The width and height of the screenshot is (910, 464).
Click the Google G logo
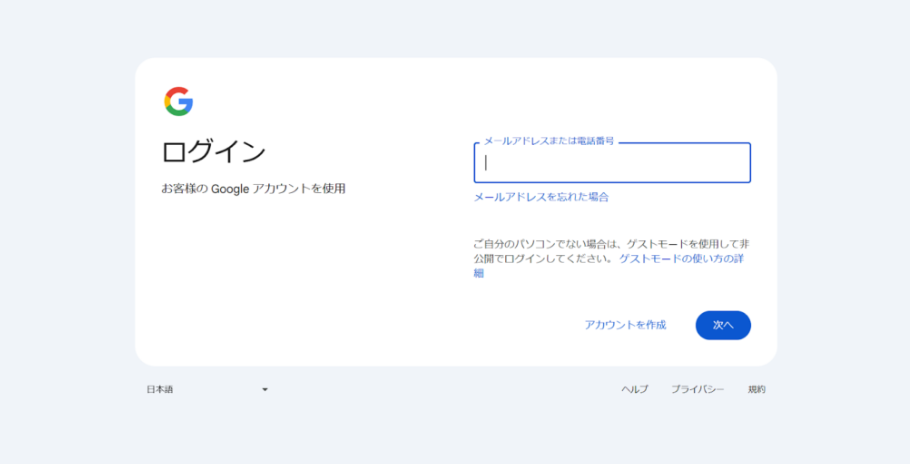point(178,102)
